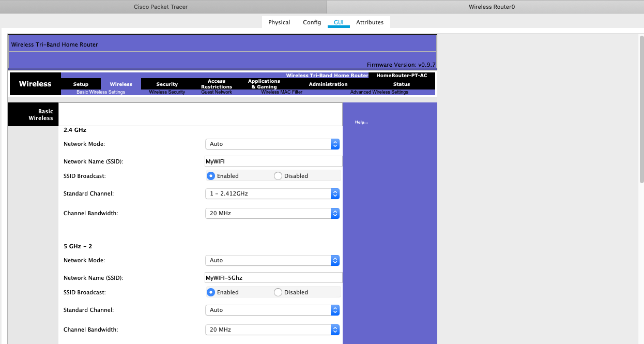This screenshot has height=344, width=644.
Task: Open 5 GHz - 2 Network Mode dropdown
Action: [272, 260]
